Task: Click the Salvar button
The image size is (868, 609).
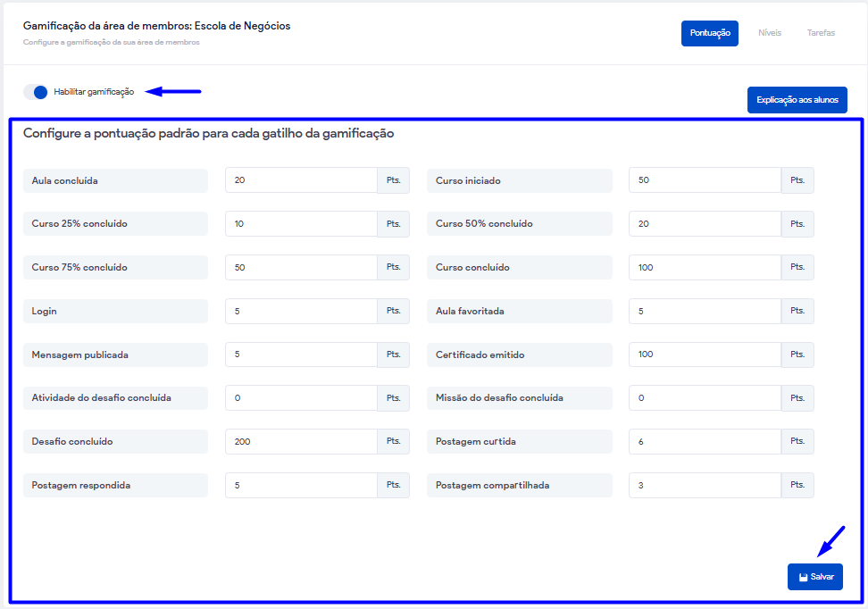Action: point(814,577)
